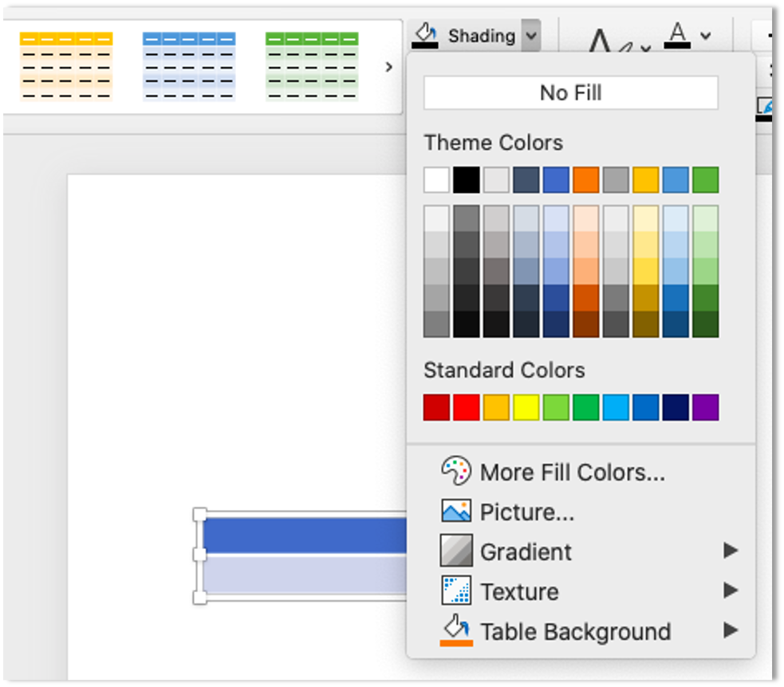The height and width of the screenshot is (687, 784).
Task: Click the No Fill button
Action: coord(570,92)
